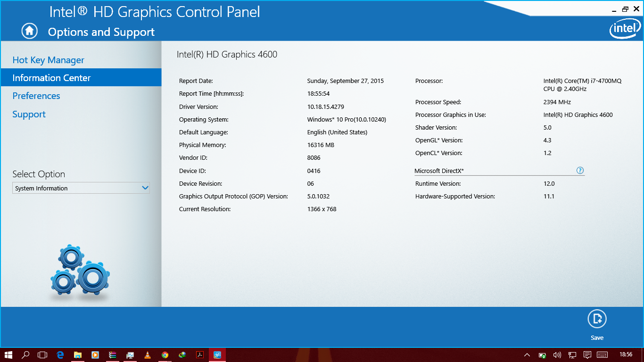Click the taskbar clock showing 18:56
644x362 pixels.
click(625, 354)
